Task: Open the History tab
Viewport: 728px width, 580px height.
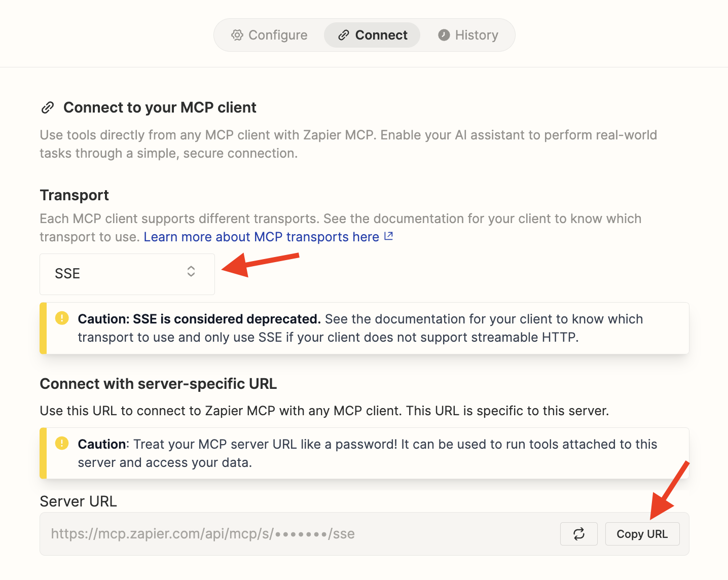Action: click(468, 35)
